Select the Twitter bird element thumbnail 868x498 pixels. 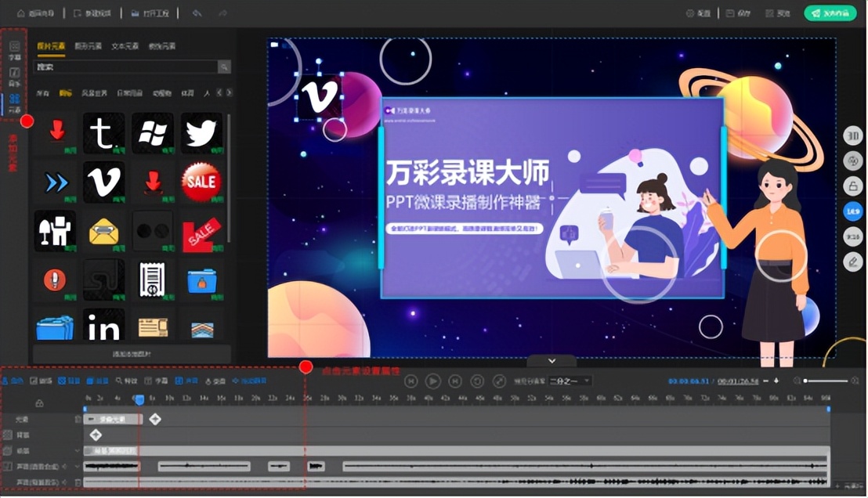click(201, 132)
